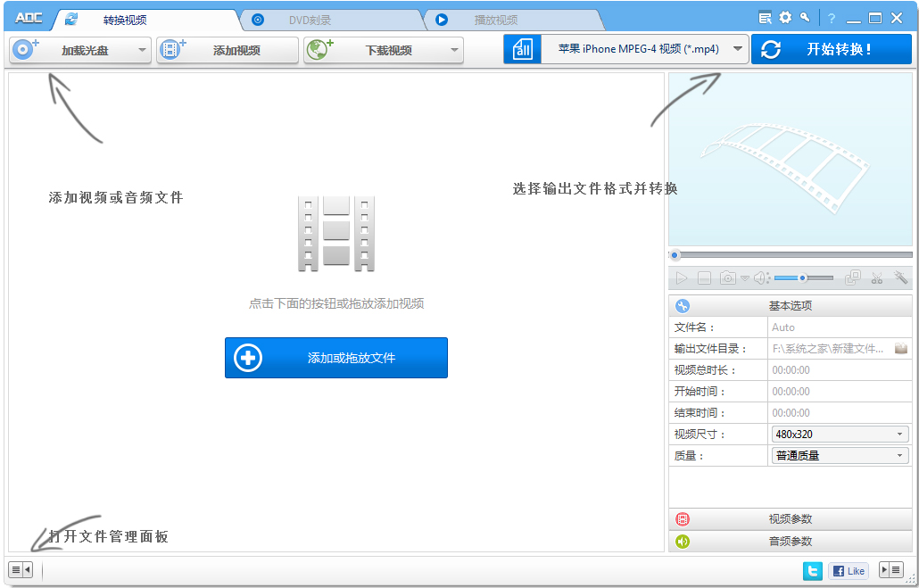Viewport: 919px width, 588px height.
Task: Click the Twitter share icon
Action: pyautogui.click(x=812, y=571)
